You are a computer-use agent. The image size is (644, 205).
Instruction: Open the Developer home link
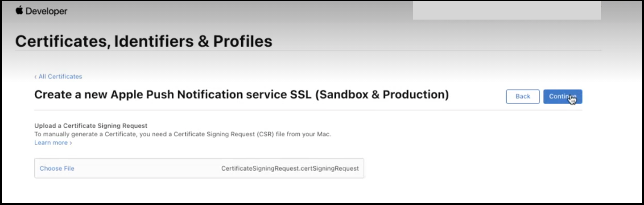pos(46,12)
